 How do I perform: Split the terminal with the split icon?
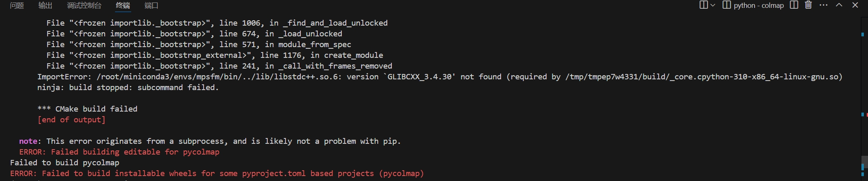(x=794, y=5)
